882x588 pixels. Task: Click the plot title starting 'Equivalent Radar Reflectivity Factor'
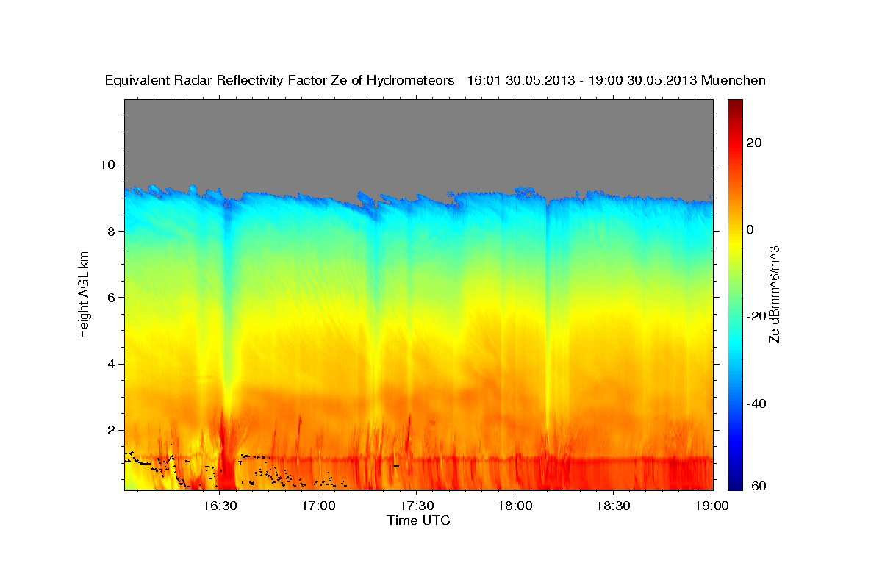436,80
